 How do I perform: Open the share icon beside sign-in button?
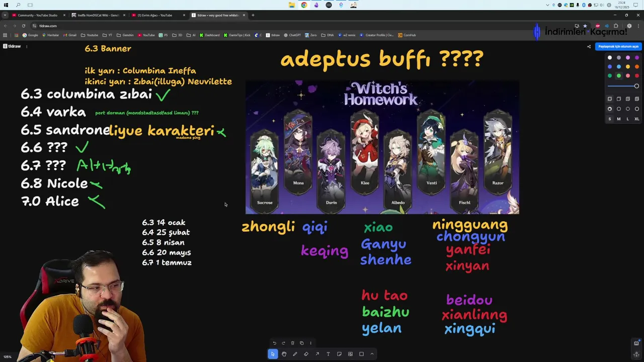589,47
